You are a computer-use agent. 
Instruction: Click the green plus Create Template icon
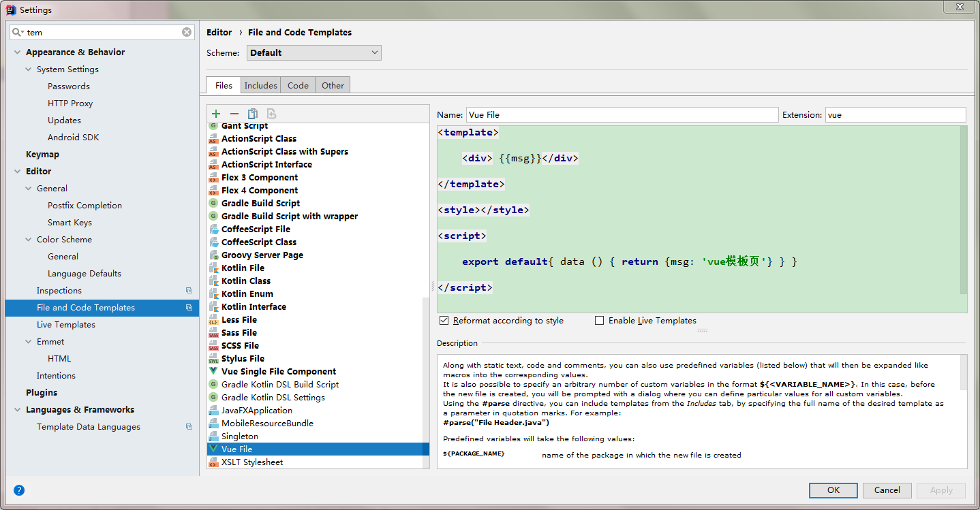216,114
